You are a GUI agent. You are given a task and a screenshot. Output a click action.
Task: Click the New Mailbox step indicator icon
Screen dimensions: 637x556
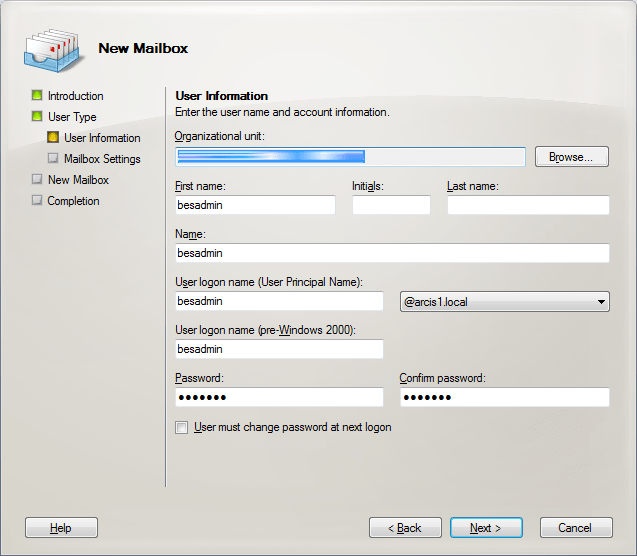pos(37,180)
